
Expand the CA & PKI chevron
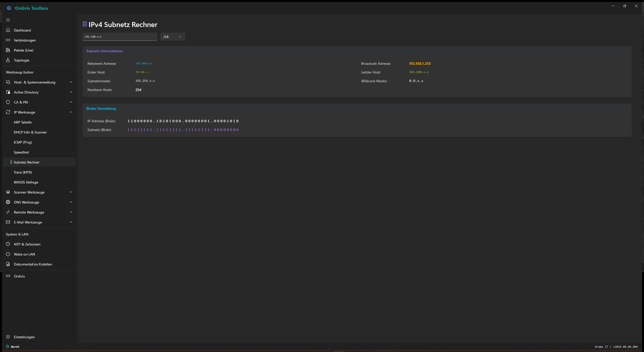[71, 102]
